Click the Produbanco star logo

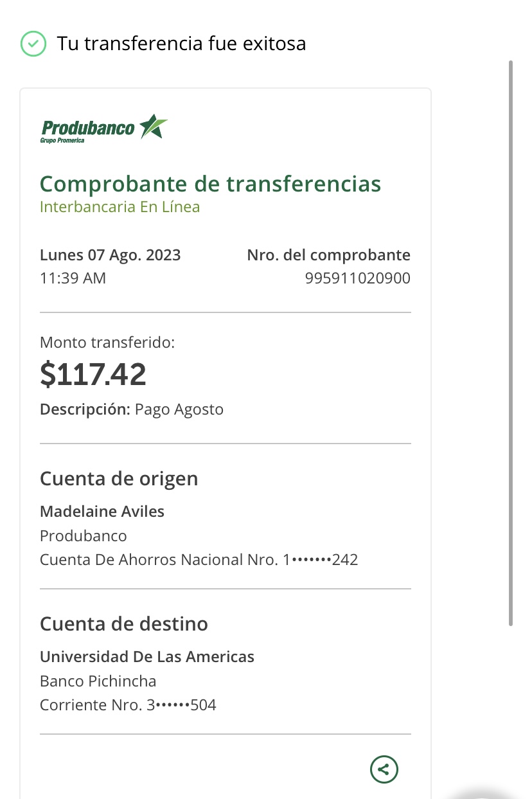click(154, 127)
